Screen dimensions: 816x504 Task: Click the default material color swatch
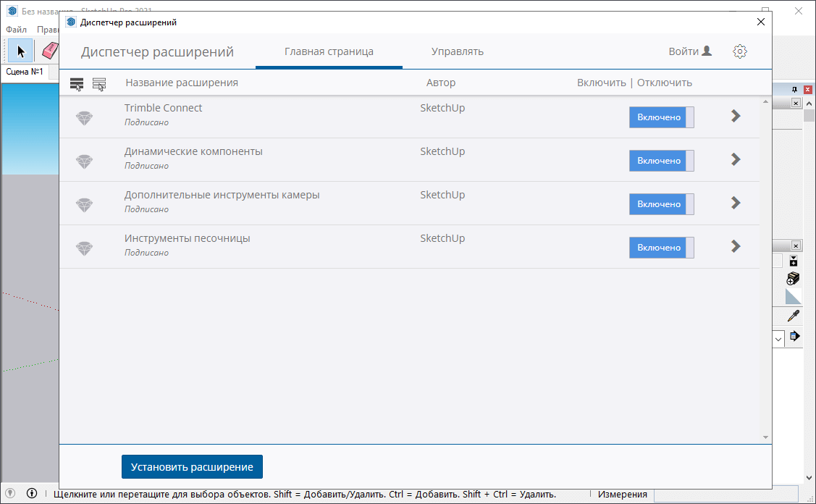click(x=794, y=297)
